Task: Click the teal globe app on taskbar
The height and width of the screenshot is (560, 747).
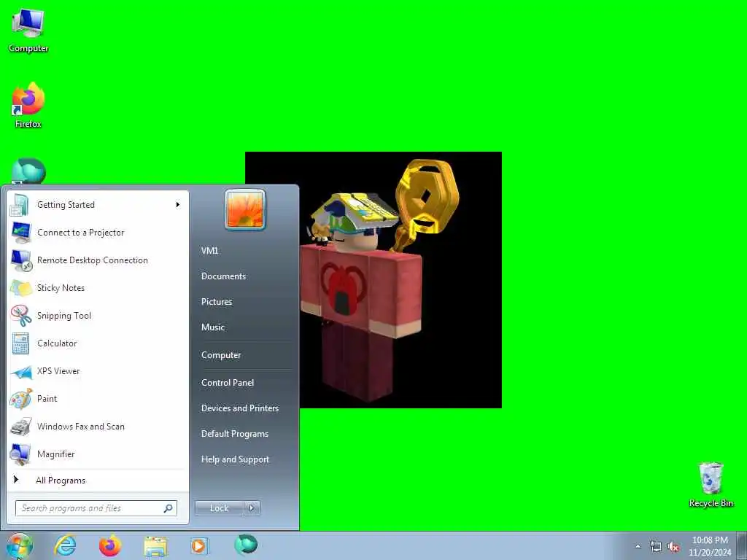Action: (x=246, y=545)
